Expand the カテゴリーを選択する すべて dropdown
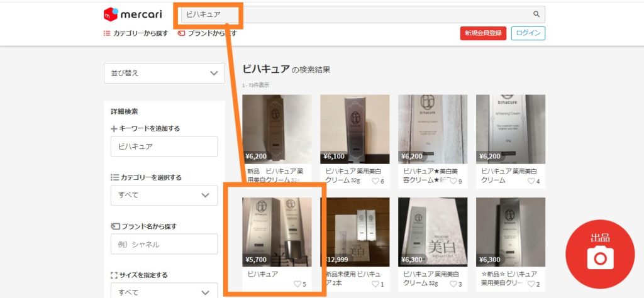 point(164,196)
